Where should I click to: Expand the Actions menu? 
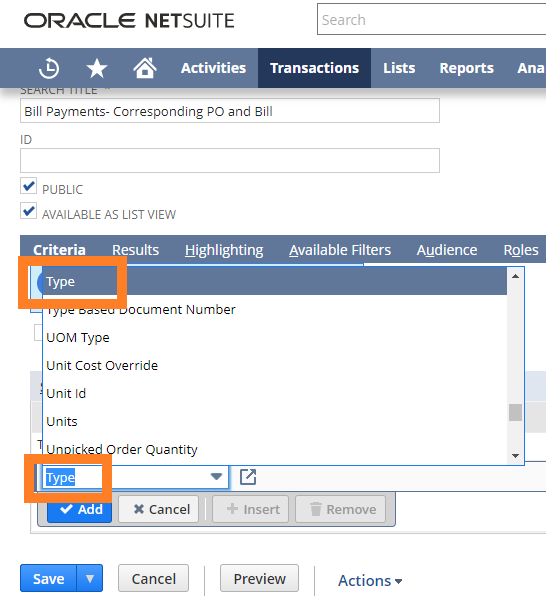(370, 581)
